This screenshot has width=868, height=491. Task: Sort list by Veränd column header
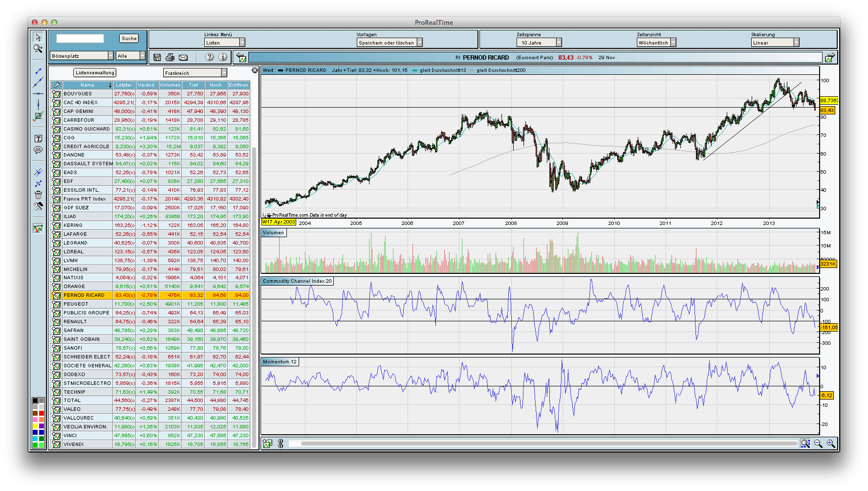click(x=147, y=85)
